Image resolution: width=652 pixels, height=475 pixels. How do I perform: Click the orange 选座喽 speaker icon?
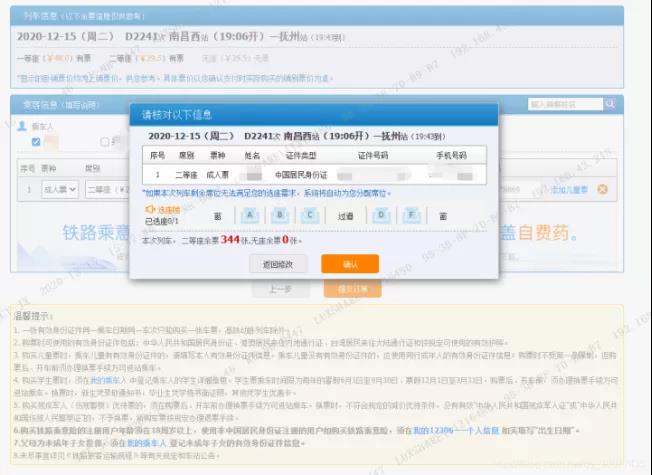[x=150, y=210]
